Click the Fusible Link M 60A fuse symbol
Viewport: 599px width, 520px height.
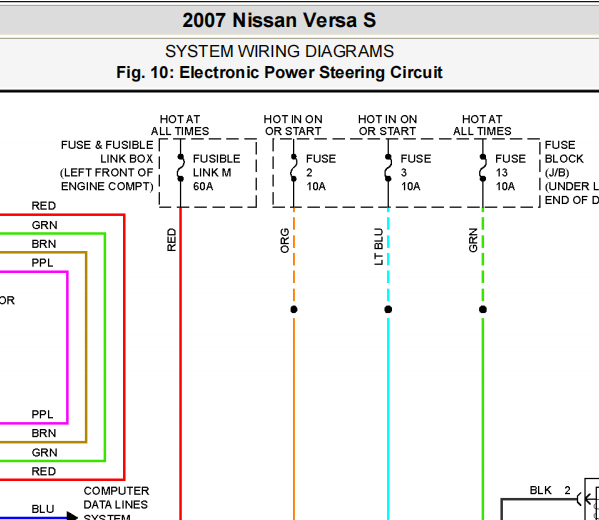[181, 168]
